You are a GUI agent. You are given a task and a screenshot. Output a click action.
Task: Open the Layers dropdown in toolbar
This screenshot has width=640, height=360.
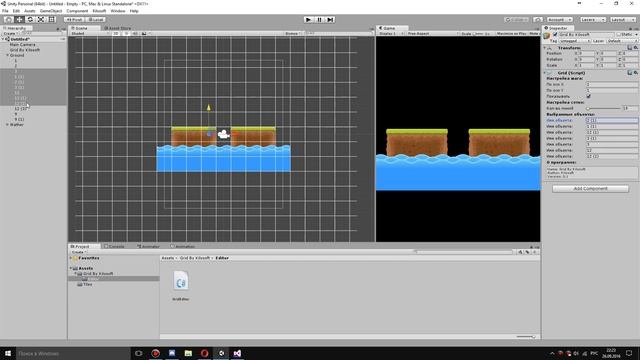click(592, 20)
